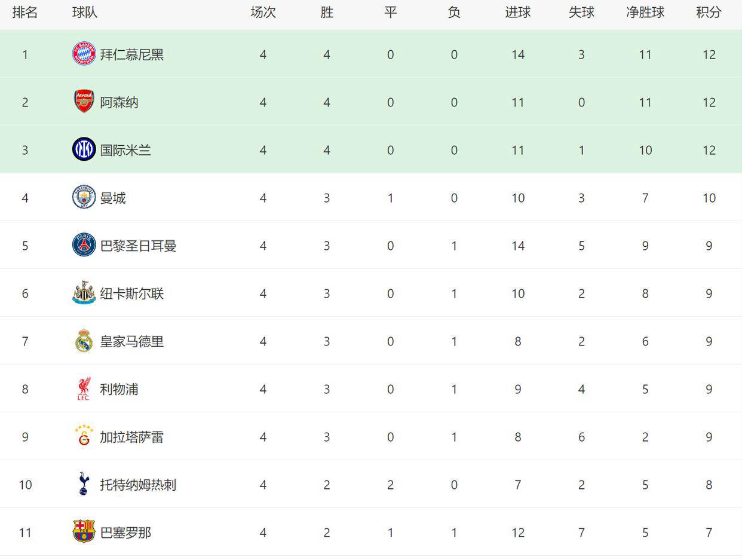Click the 排名 column header
Viewport: 742px width, 560px height.
click(x=25, y=13)
